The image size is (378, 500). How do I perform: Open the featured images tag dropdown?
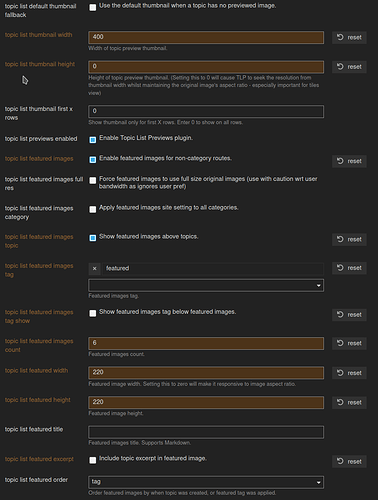coord(206,285)
